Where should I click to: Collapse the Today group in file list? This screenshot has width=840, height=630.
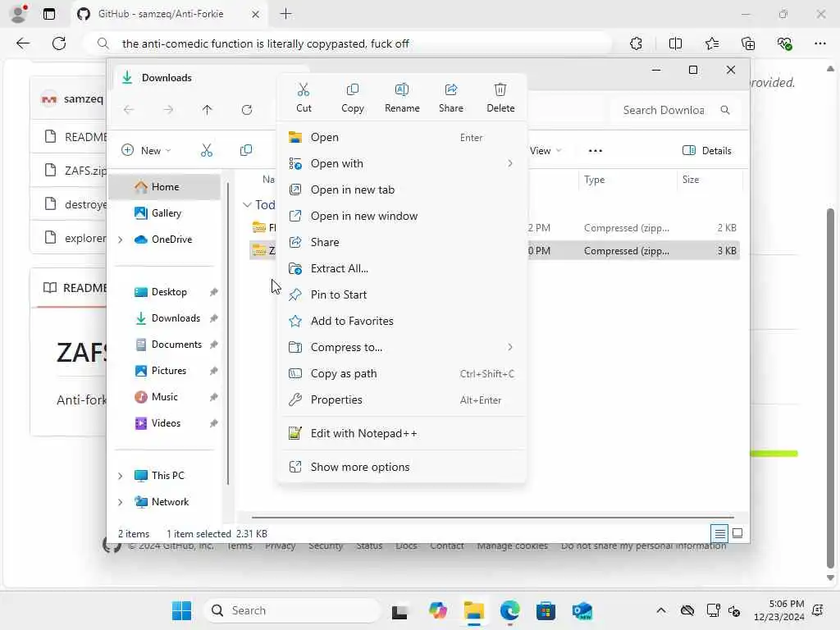(247, 204)
